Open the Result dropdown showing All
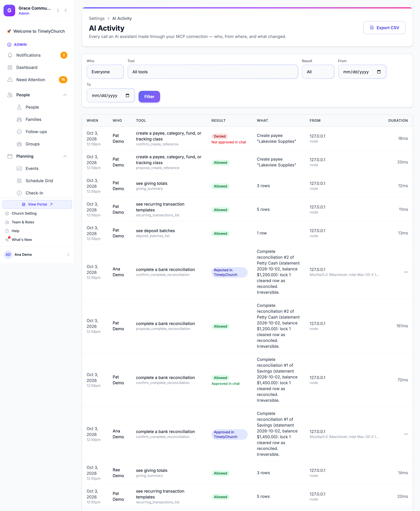The width and height of the screenshot is (420, 511). pyautogui.click(x=318, y=72)
